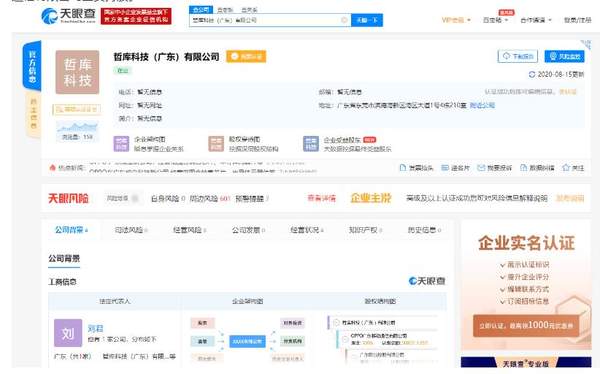This screenshot has height=374, width=600.
Task: Open the 历史信息 tab dropdown
Action: click(x=424, y=230)
